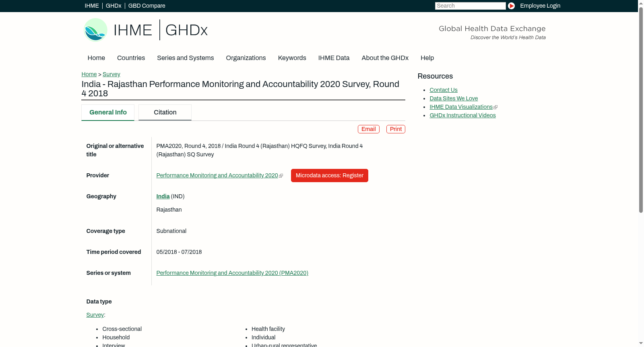644x347 pixels.
Task: Open Series and Systems menu item
Action: pyautogui.click(x=185, y=58)
